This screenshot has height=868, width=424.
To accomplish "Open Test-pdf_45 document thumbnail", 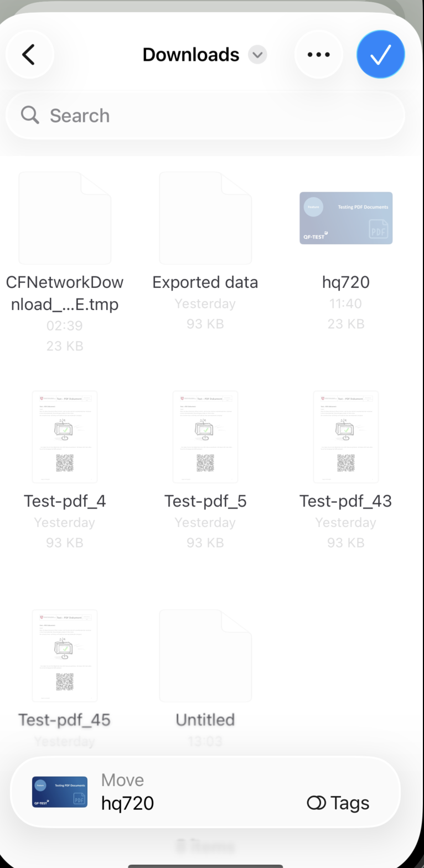I will click(x=65, y=655).
